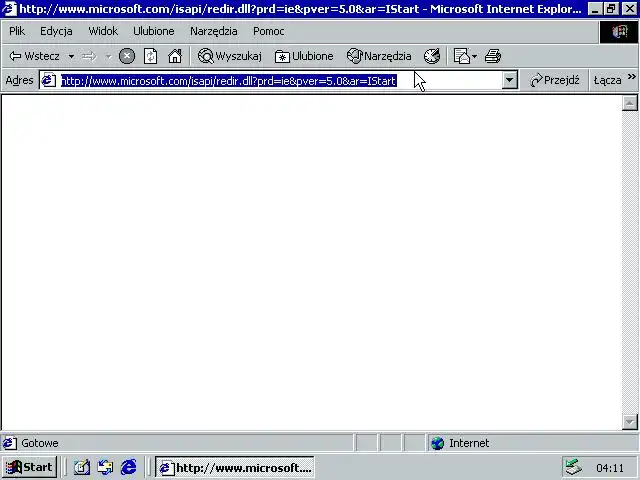The width and height of the screenshot is (640, 480).
Task: Open the Widok menu
Action: click(x=103, y=31)
